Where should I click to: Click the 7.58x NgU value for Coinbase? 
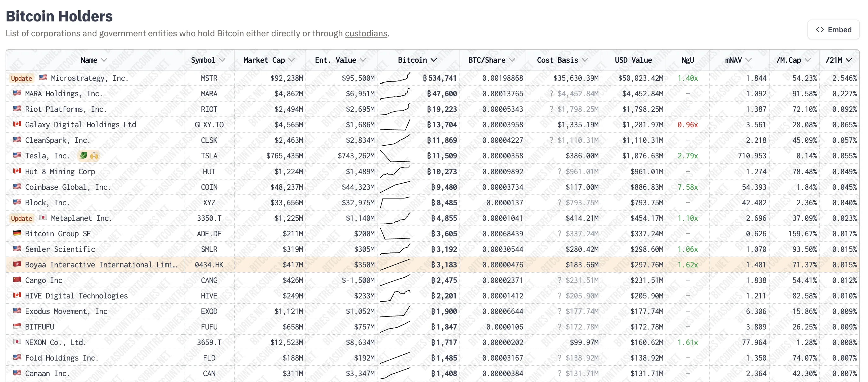point(687,187)
